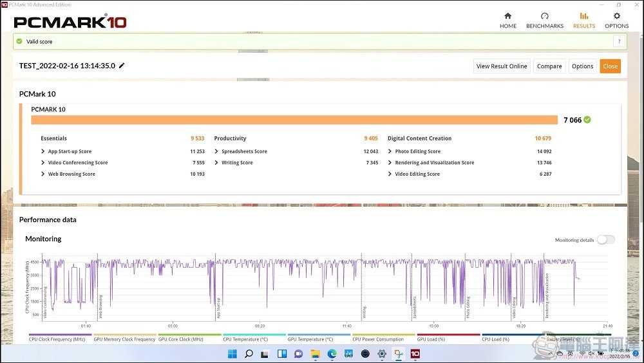The height and width of the screenshot is (363, 644).
Task: Toggle the Monitoring details switch
Action: coord(605,239)
